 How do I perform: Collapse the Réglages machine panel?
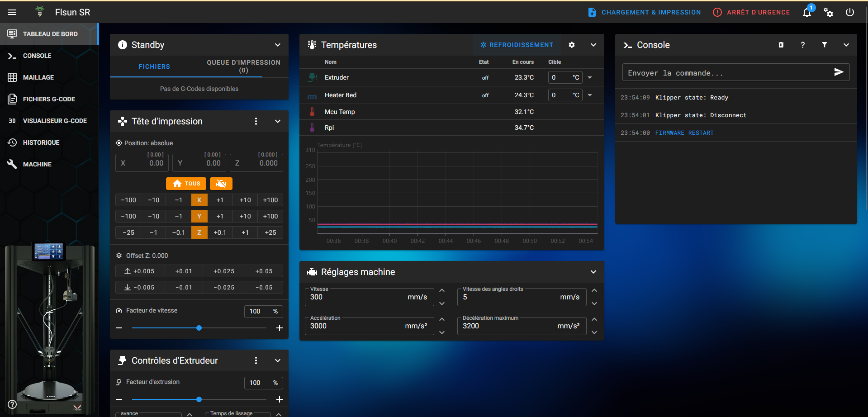[x=593, y=272]
